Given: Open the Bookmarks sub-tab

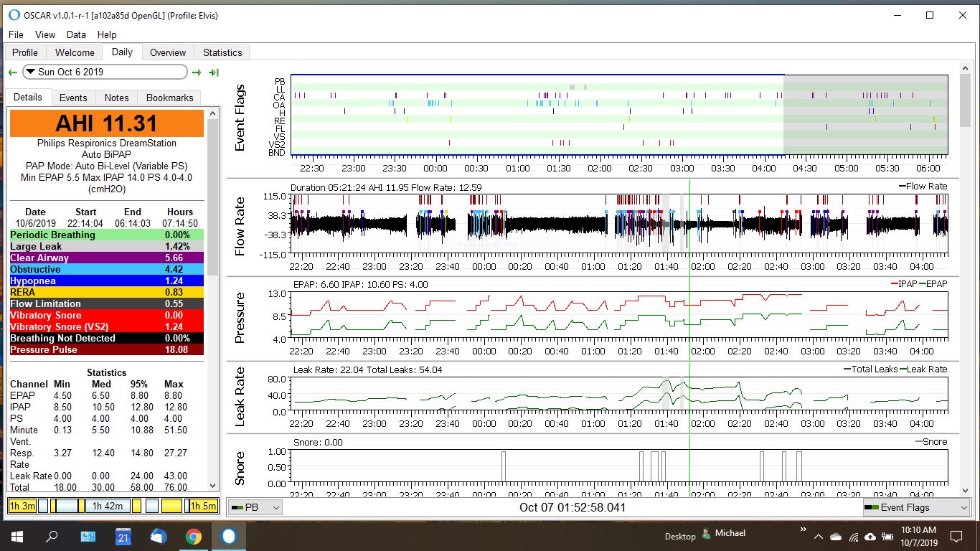Looking at the screenshot, I should [x=170, y=98].
